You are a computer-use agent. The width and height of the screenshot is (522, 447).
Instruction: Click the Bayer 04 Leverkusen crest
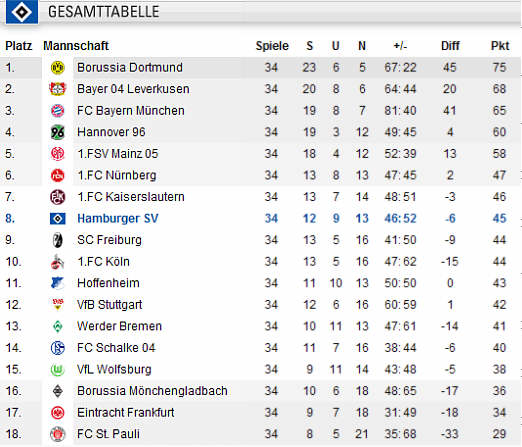(57, 89)
